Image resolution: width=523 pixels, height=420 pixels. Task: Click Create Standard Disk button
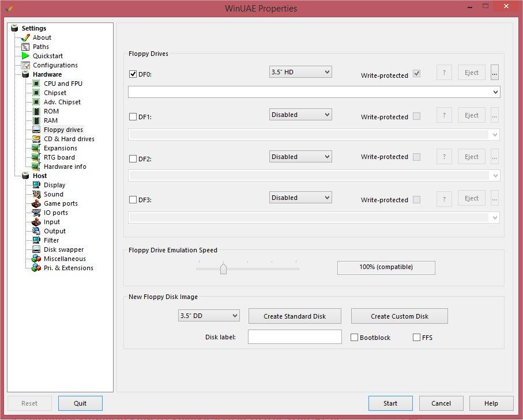coord(295,316)
